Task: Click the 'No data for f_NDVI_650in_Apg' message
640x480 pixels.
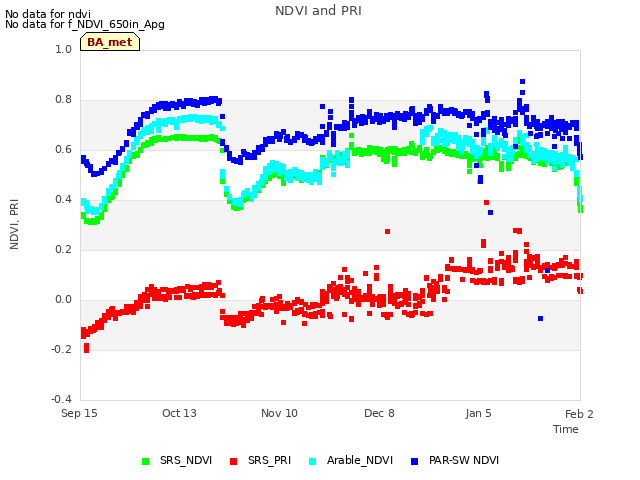Action: coord(85,24)
